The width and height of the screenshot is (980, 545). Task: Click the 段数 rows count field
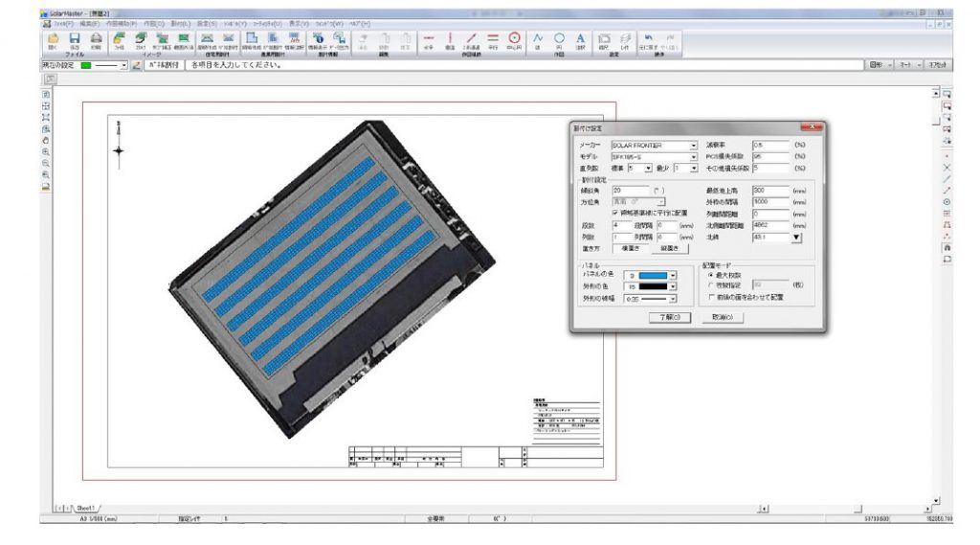click(x=622, y=225)
